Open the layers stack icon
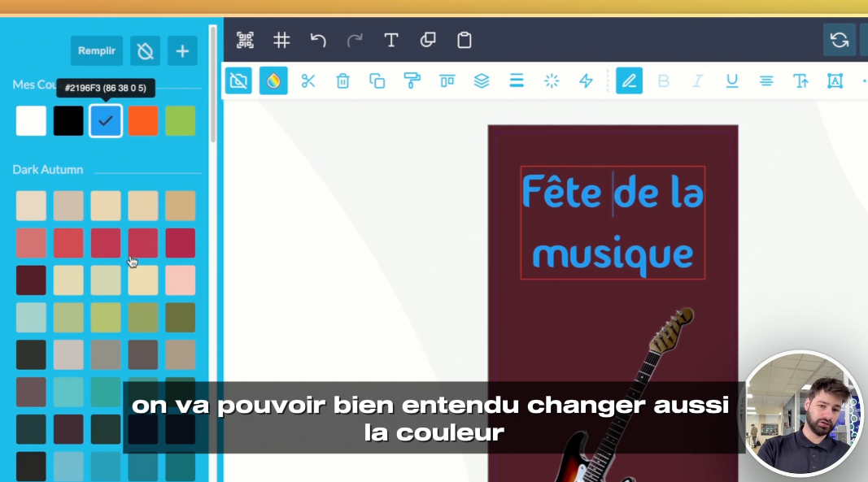Viewport: 868px width, 482px height. pos(482,80)
